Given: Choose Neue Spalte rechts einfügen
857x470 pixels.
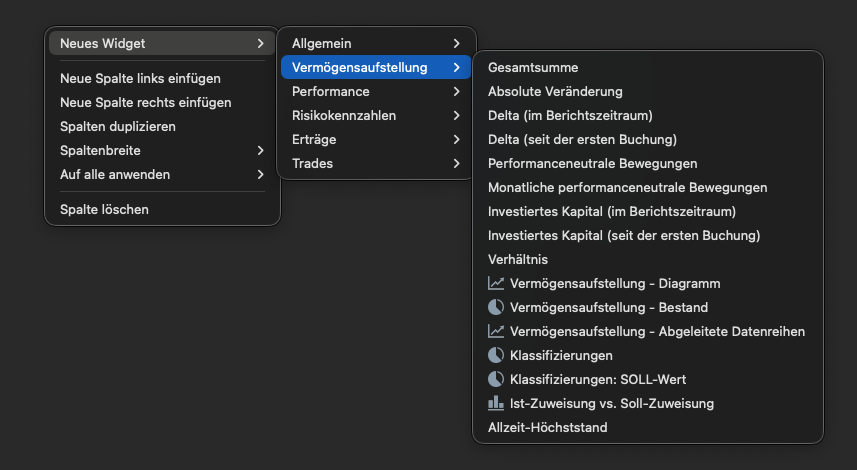Looking at the screenshot, I should pyautogui.click(x=145, y=102).
